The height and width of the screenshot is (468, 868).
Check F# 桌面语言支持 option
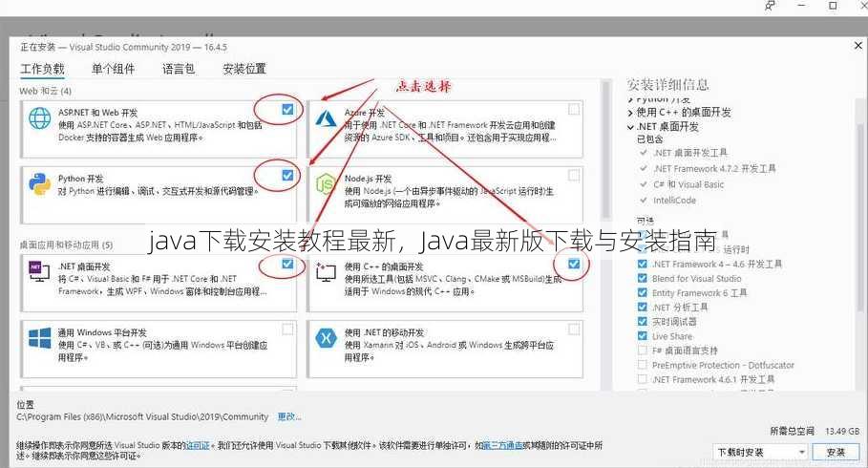[x=642, y=350]
